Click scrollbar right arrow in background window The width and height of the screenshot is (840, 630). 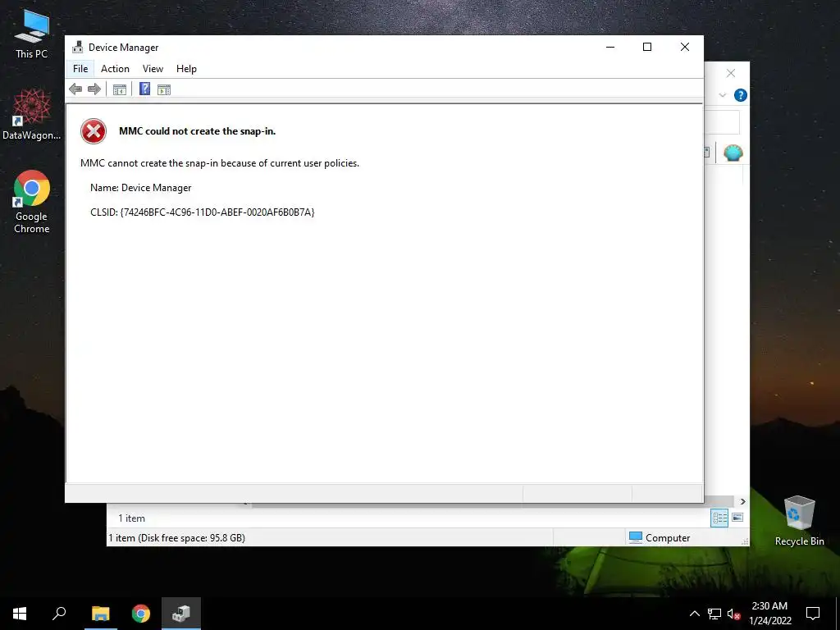(743, 501)
